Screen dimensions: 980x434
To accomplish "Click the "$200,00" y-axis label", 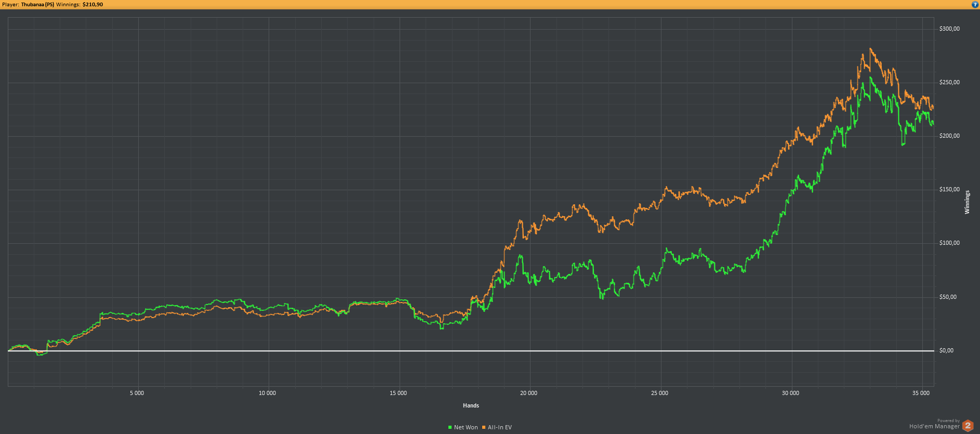I will pyautogui.click(x=949, y=136).
